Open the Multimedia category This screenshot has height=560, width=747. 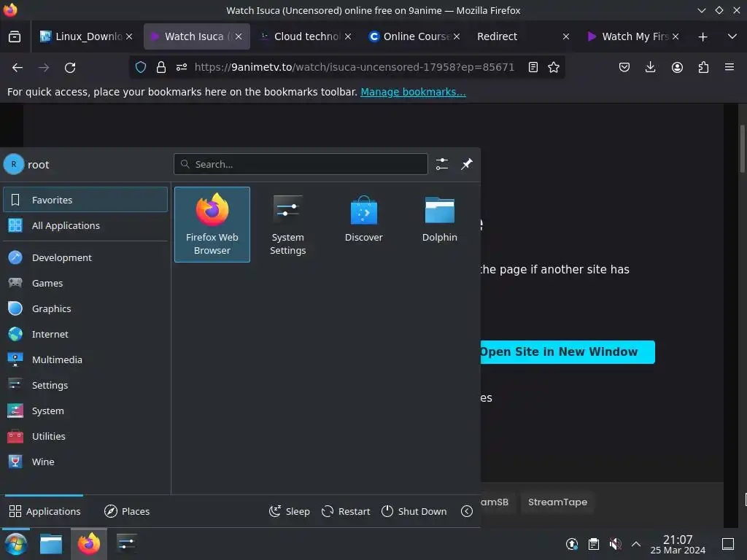click(x=85, y=359)
